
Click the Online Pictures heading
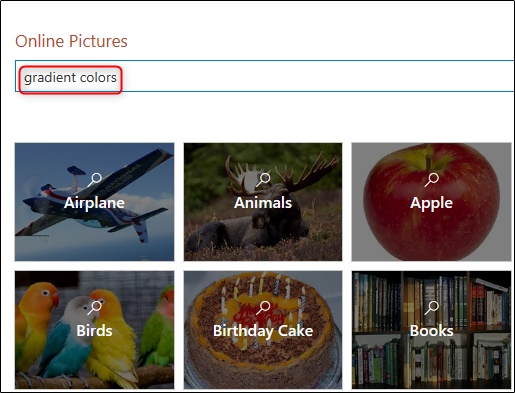coord(71,41)
